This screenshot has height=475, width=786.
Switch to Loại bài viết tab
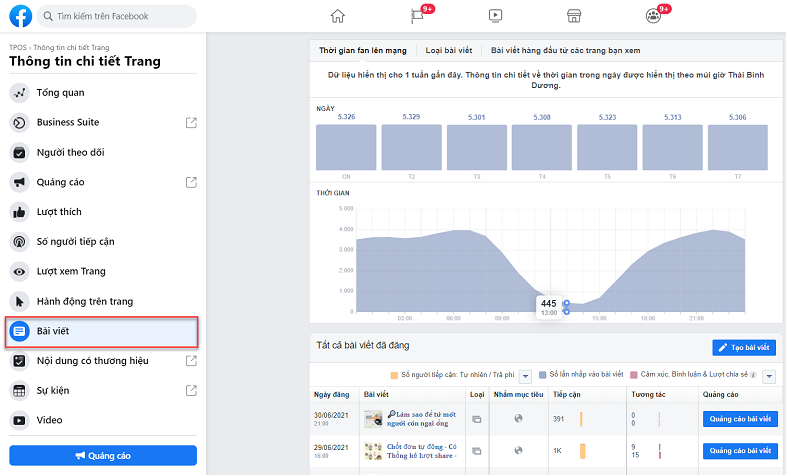(x=448, y=49)
